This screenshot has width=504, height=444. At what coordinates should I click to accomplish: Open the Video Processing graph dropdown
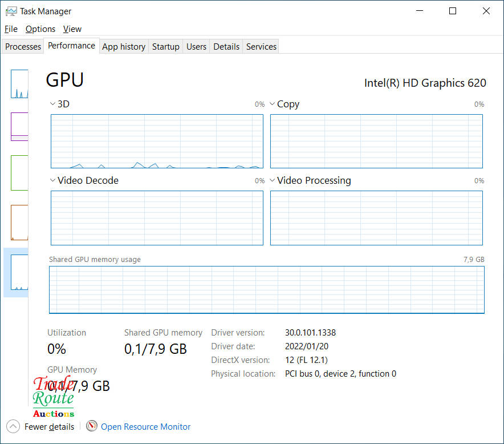click(x=273, y=180)
